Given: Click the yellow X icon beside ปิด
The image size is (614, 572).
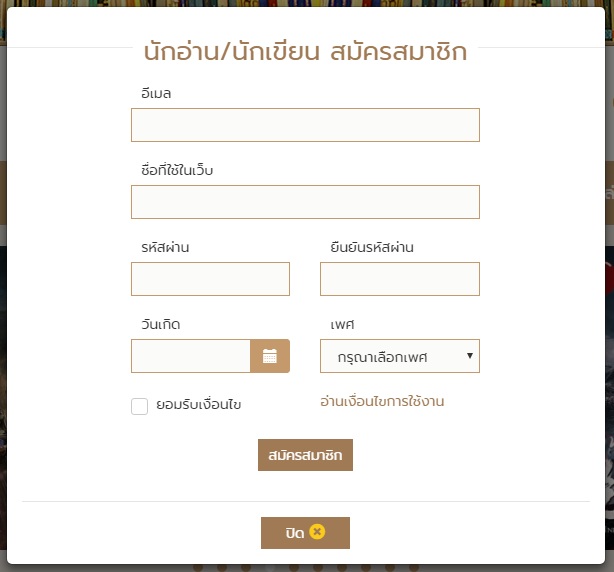Looking at the screenshot, I should point(318,532).
